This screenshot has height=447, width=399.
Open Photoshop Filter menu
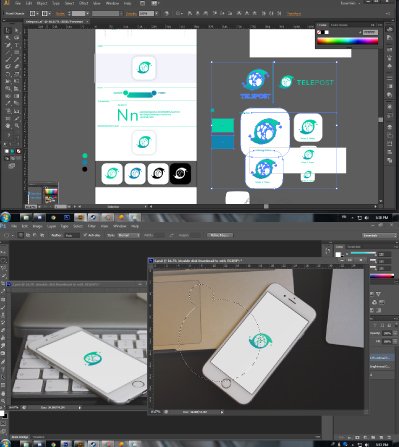[91, 226]
